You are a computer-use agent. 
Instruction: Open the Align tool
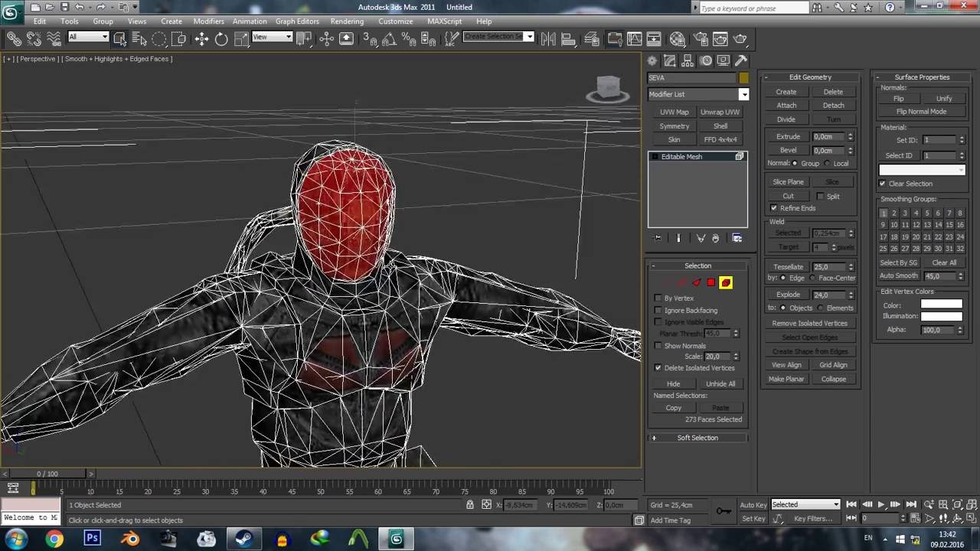tap(568, 38)
